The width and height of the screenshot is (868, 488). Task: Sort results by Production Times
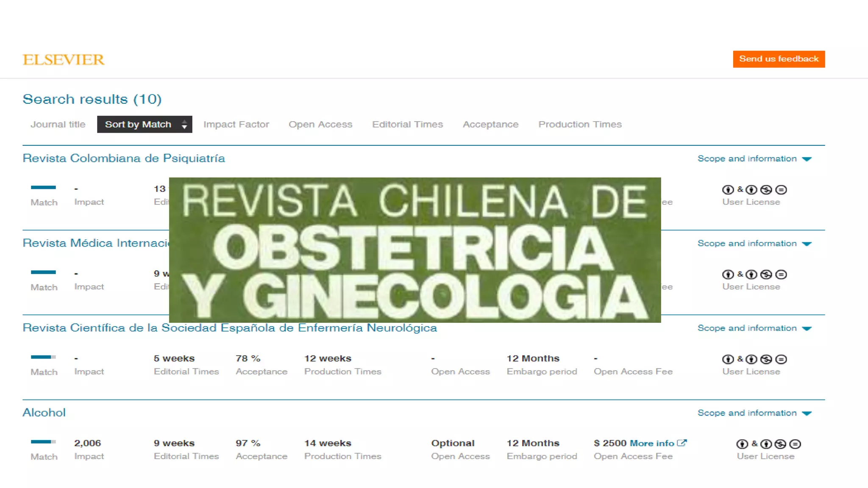point(580,124)
